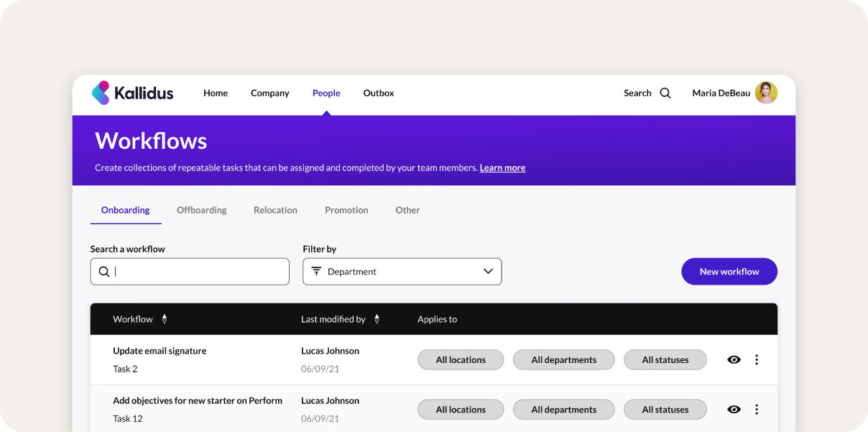The height and width of the screenshot is (432, 868).
Task: Click All departments tag in Add objectives row
Action: coord(564,409)
